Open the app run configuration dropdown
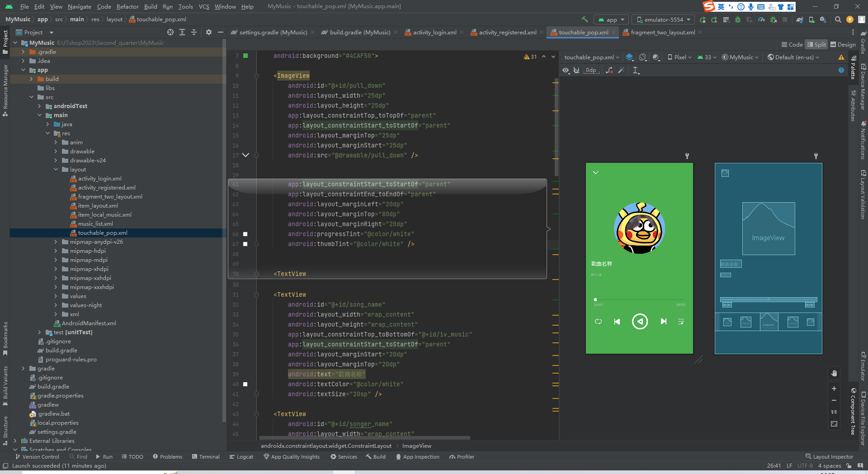The width and height of the screenshot is (868, 474). click(x=611, y=19)
